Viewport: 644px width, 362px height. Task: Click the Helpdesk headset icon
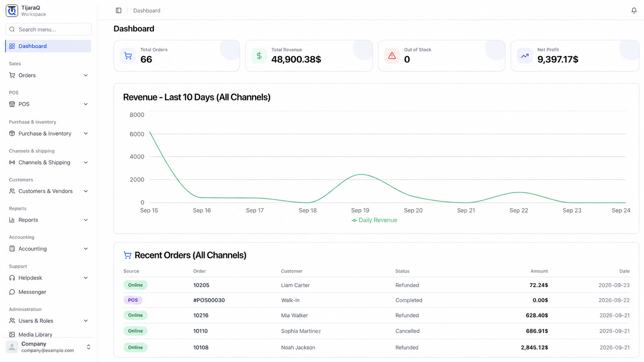point(12,278)
